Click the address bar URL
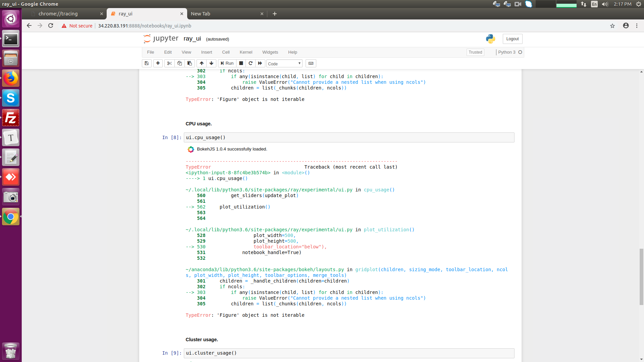 tap(145, 26)
